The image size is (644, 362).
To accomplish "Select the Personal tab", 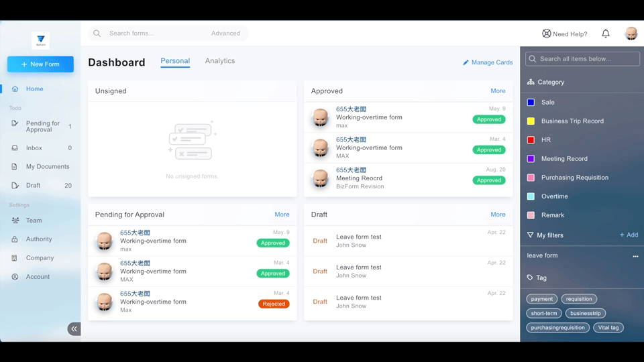I will point(175,61).
